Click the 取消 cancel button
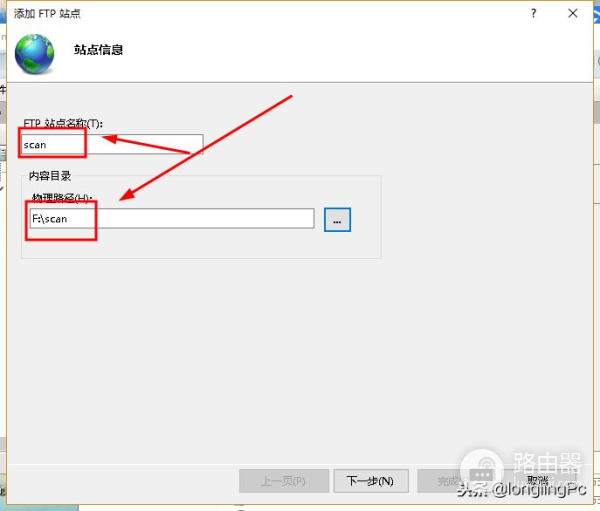The height and width of the screenshot is (511, 600). (538, 481)
